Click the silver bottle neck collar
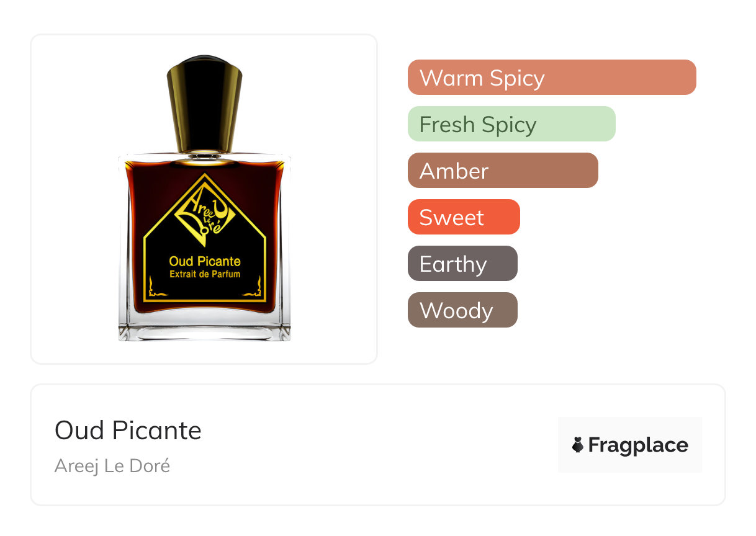This screenshot has width=756, height=536. tap(204, 154)
